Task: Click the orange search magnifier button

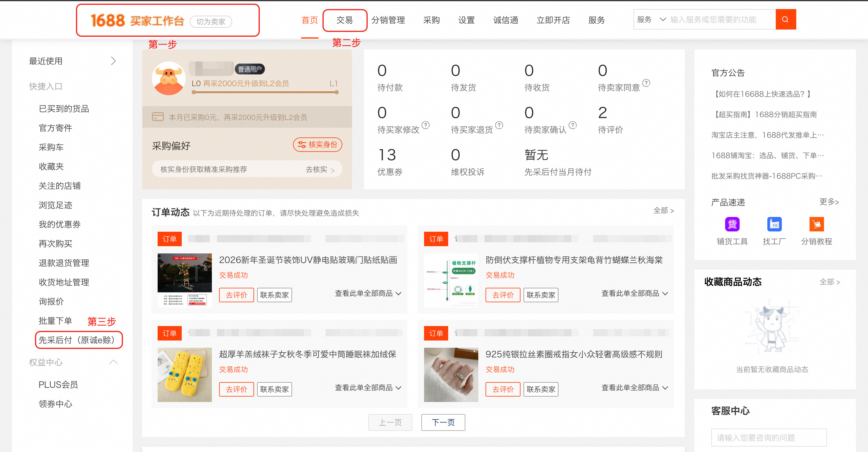Action: pyautogui.click(x=785, y=20)
